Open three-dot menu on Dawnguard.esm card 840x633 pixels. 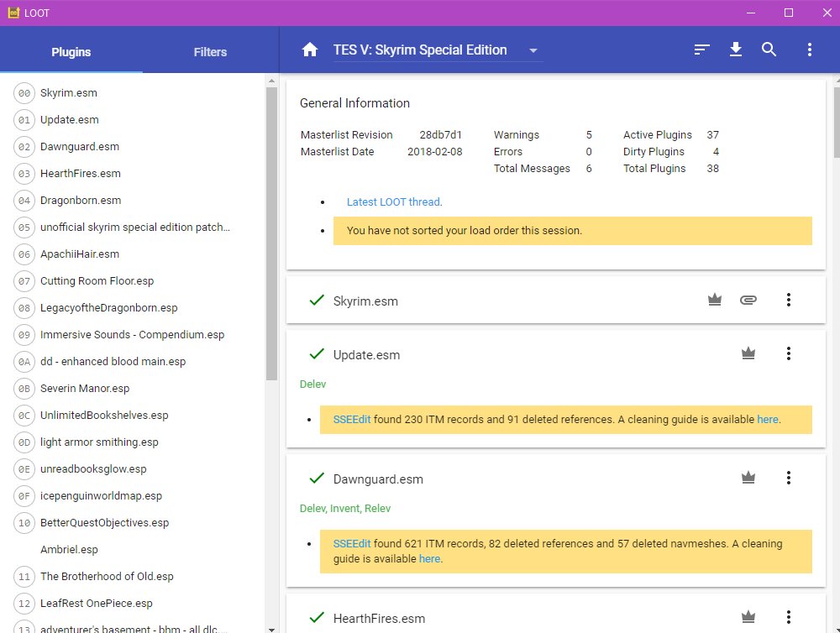(788, 478)
